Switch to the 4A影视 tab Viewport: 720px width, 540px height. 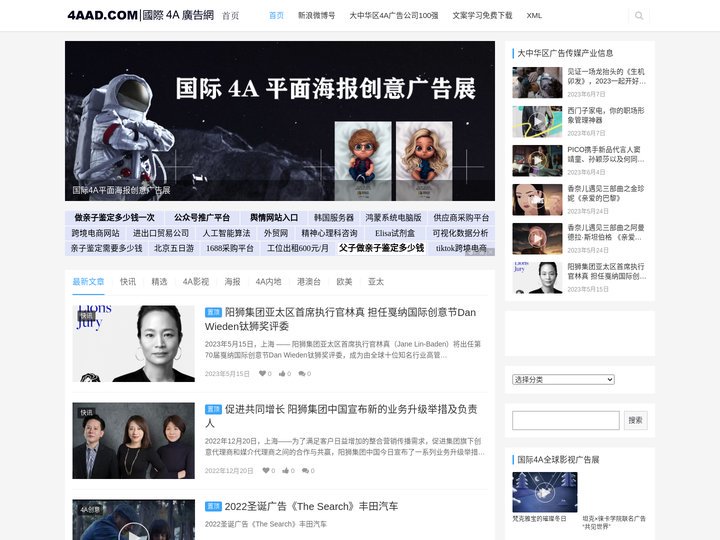click(196, 281)
